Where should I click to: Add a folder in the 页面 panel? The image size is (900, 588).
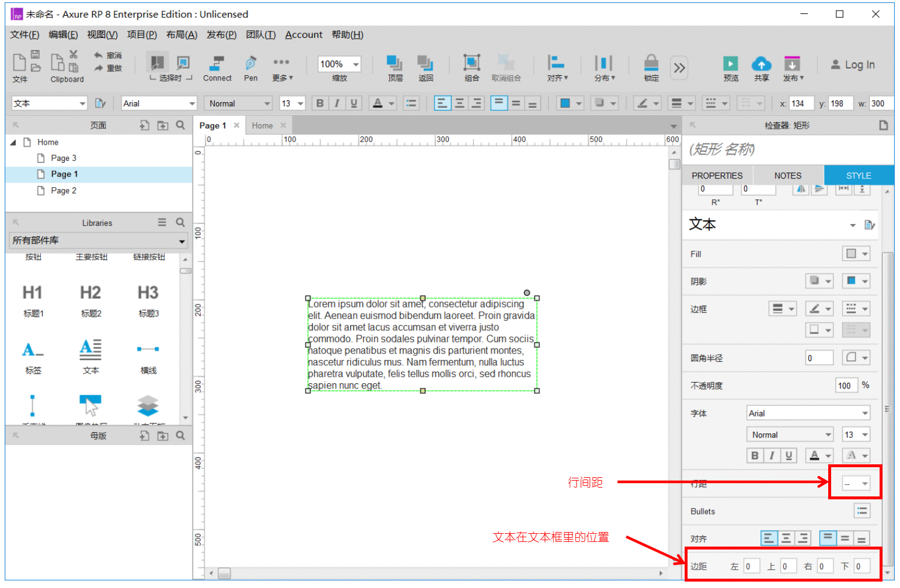pyautogui.click(x=163, y=125)
